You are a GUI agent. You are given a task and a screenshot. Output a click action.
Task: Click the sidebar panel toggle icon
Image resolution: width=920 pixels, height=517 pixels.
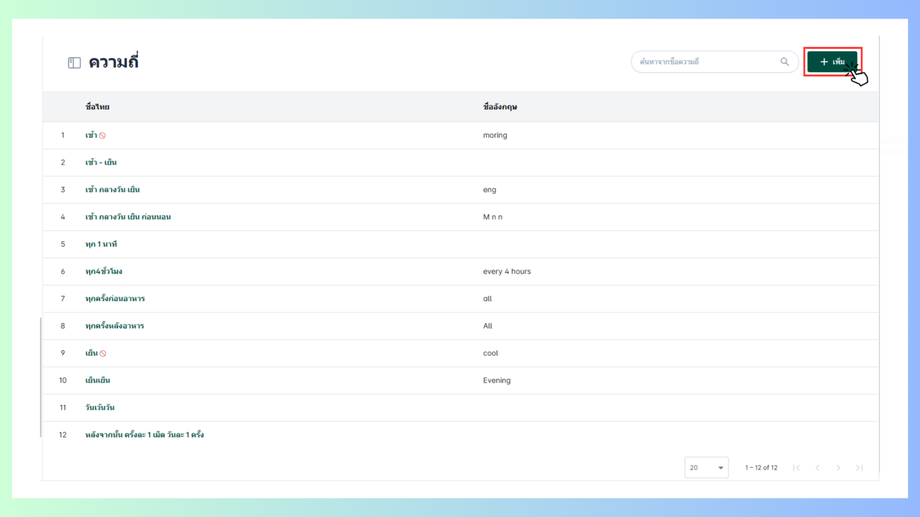pyautogui.click(x=74, y=63)
